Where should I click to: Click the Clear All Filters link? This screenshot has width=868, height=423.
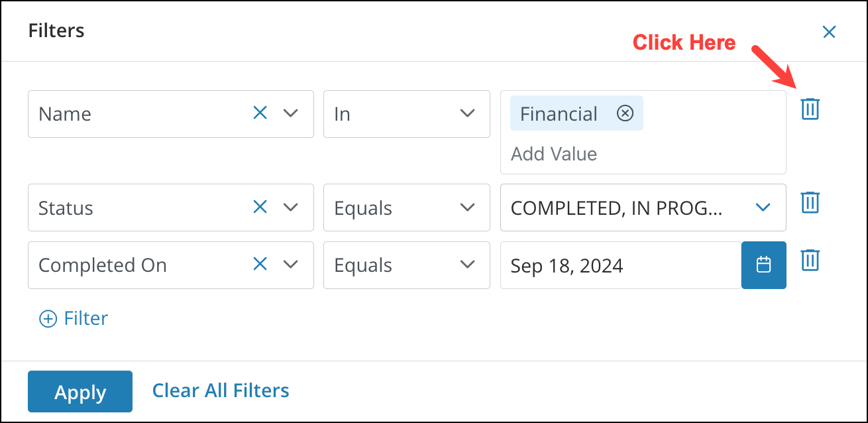pos(221,391)
